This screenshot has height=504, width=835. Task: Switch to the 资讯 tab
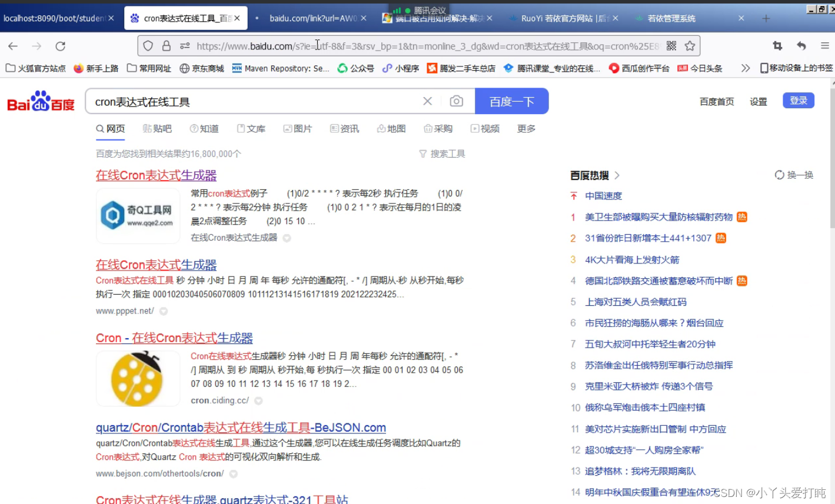(344, 129)
